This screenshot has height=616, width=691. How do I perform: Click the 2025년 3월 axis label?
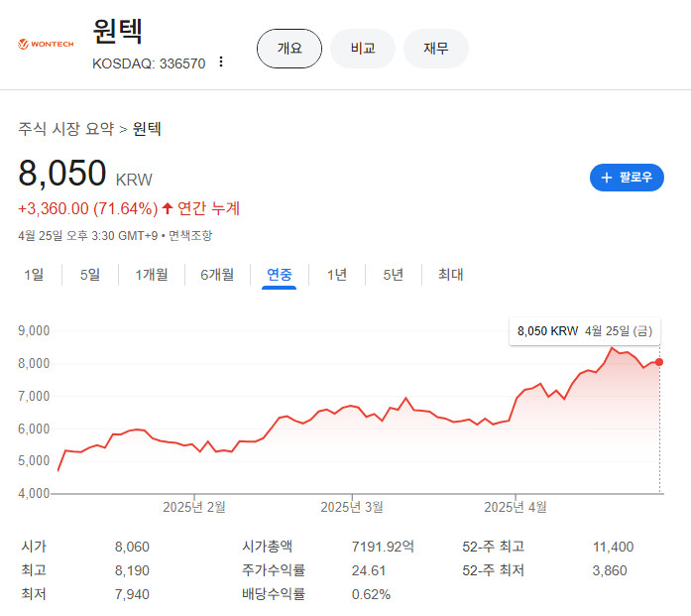(352, 507)
